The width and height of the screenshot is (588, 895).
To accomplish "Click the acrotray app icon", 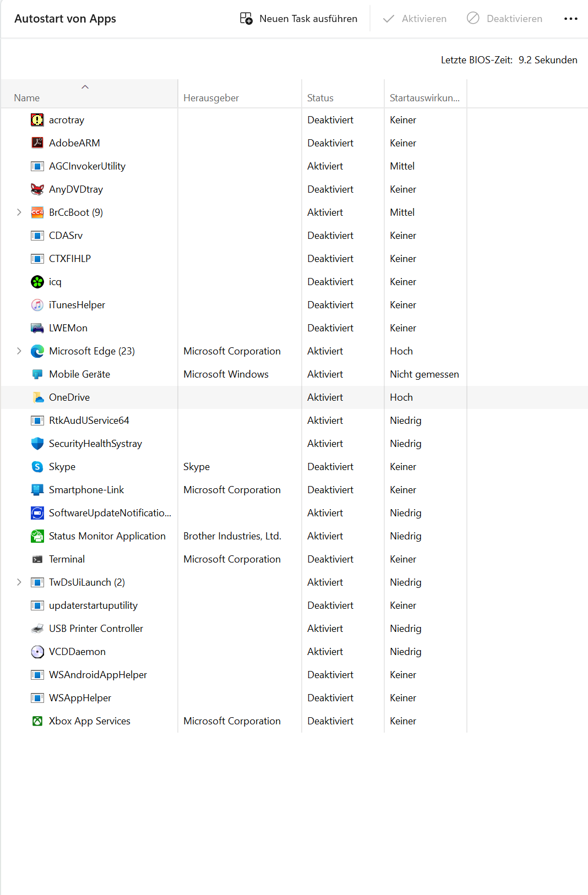I will 37,120.
